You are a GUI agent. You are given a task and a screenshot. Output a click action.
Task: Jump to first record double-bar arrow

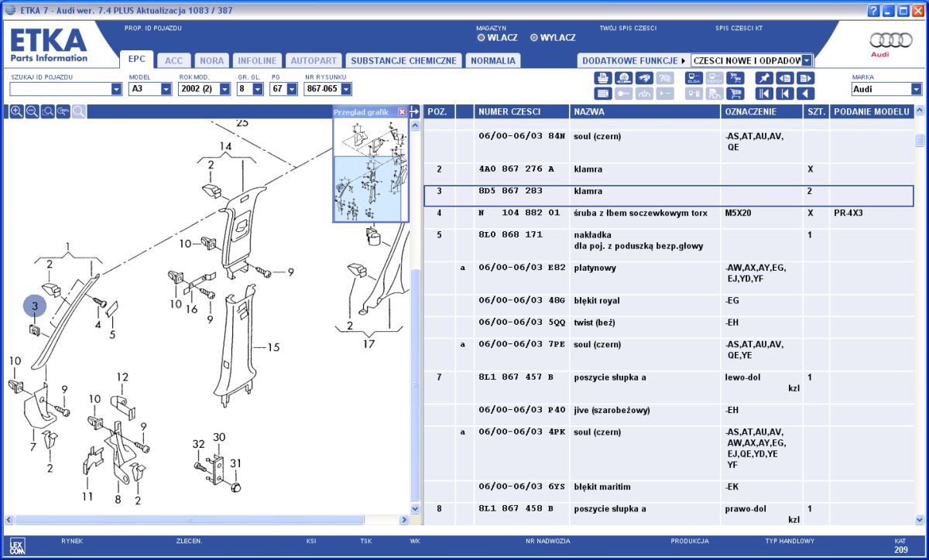(x=764, y=94)
